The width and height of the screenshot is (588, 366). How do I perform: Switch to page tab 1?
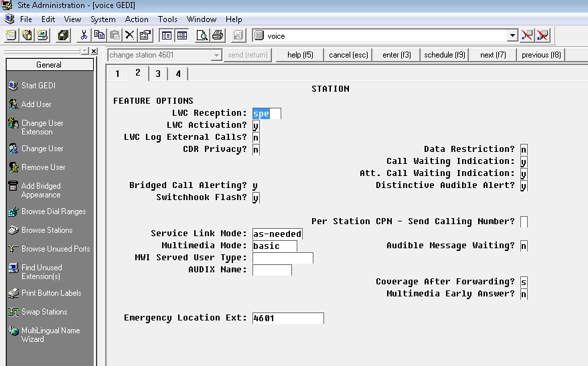[117, 74]
